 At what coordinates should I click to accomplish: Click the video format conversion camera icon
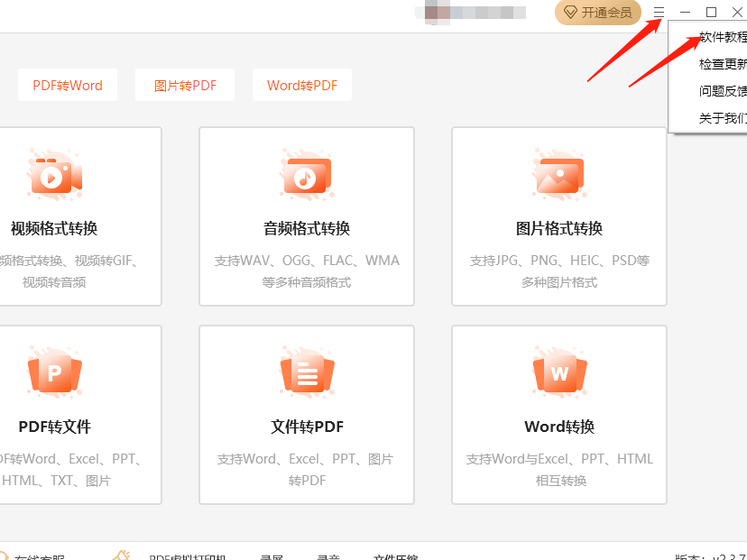[54, 174]
